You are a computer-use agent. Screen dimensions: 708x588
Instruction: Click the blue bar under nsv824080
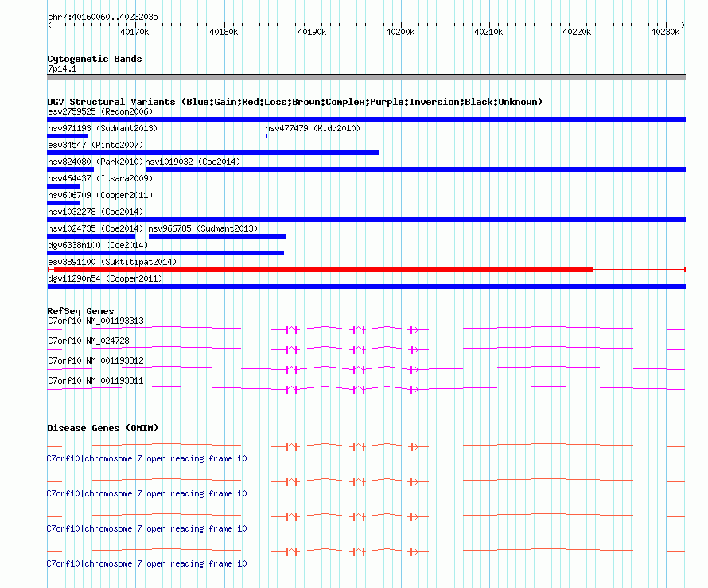pos(71,169)
